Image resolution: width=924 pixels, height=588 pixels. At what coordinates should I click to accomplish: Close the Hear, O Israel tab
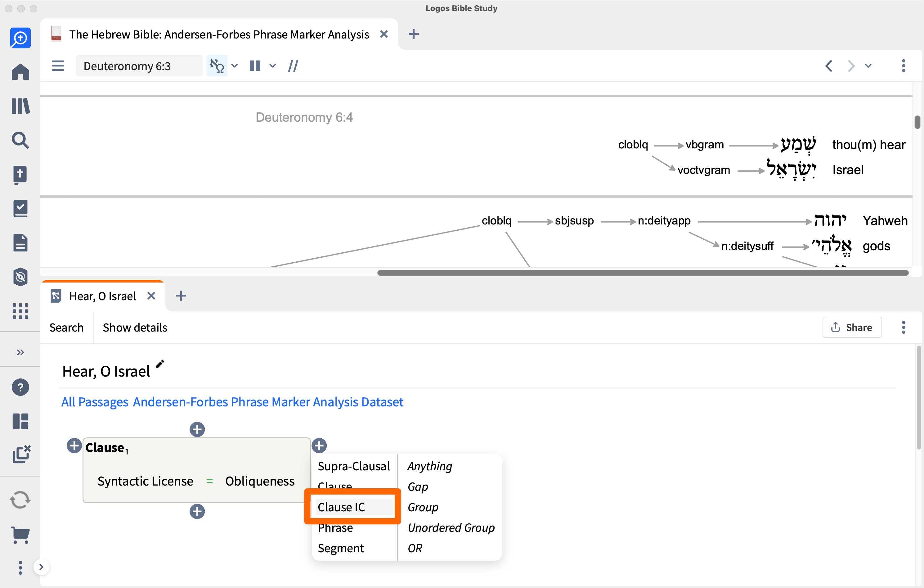tap(151, 296)
